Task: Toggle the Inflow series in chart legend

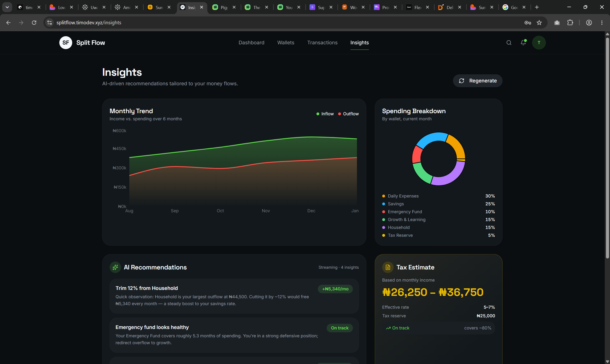Action: (x=325, y=114)
